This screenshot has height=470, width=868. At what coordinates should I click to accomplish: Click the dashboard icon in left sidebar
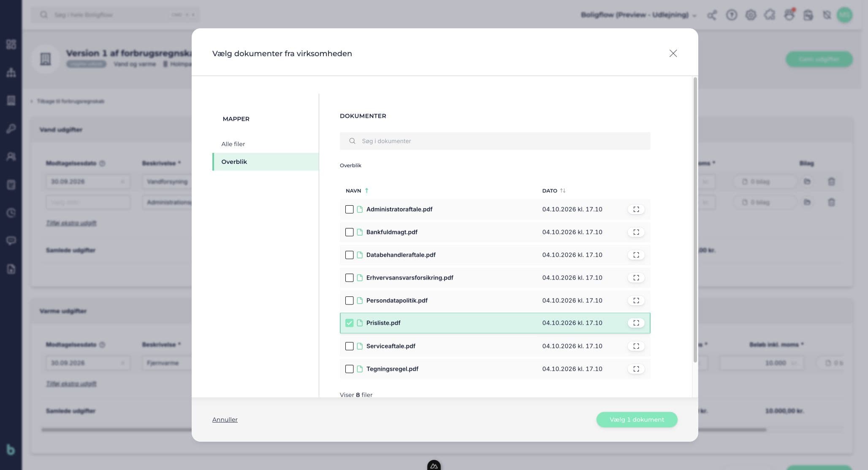pos(11,44)
